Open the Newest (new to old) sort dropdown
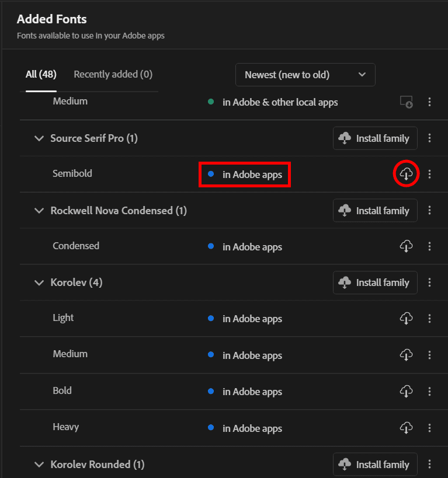 point(305,75)
